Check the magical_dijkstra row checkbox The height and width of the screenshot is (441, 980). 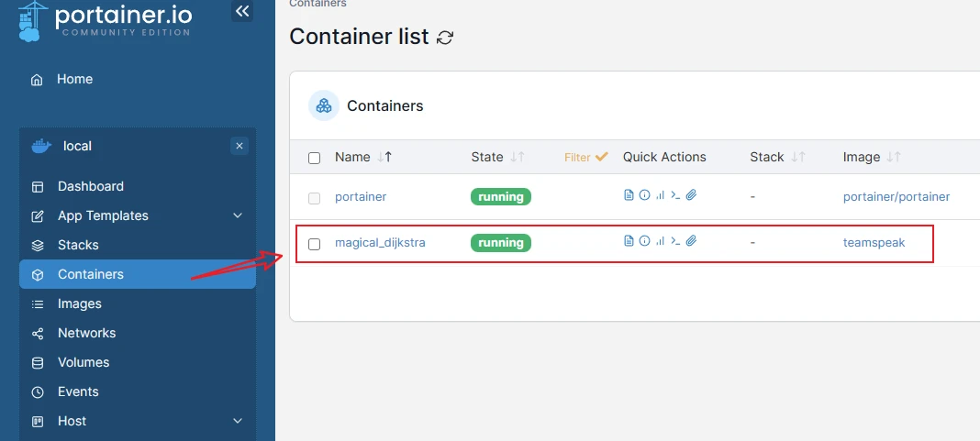point(315,244)
